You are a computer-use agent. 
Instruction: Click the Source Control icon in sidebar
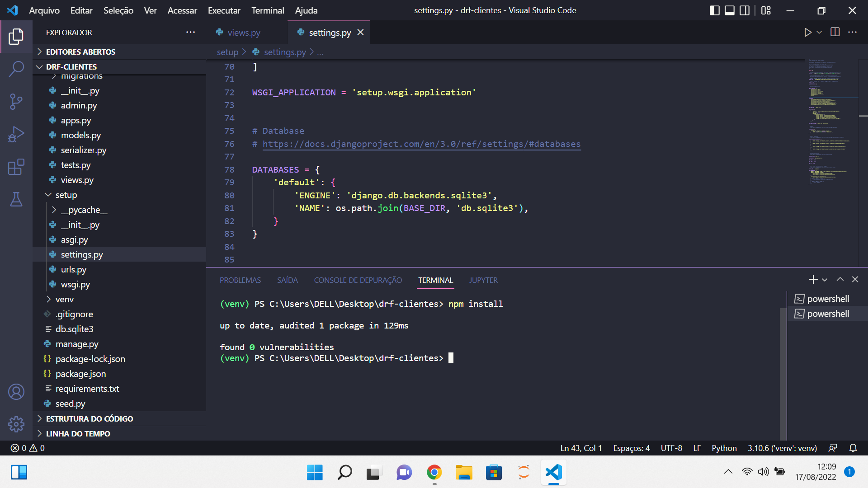pos(16,101)
